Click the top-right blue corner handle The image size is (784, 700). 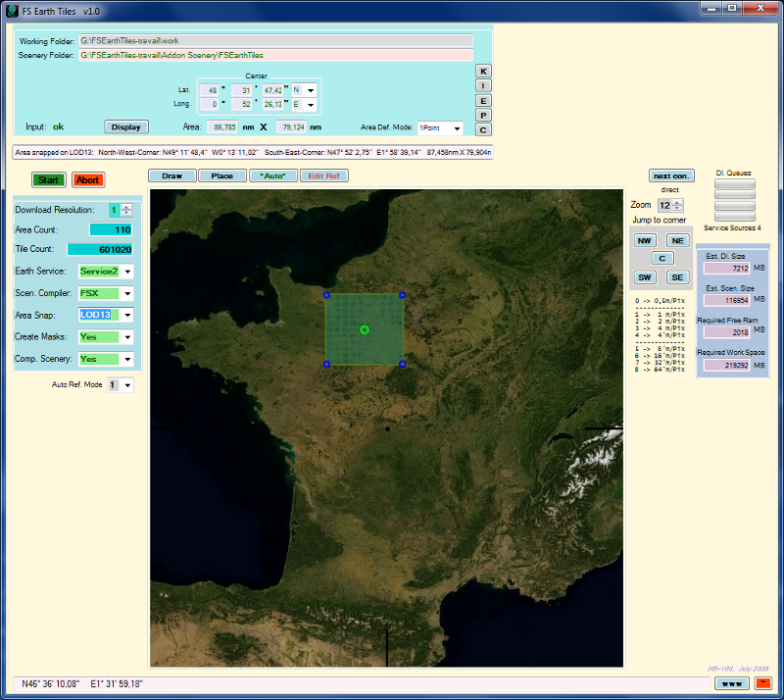tap(403, 295)
